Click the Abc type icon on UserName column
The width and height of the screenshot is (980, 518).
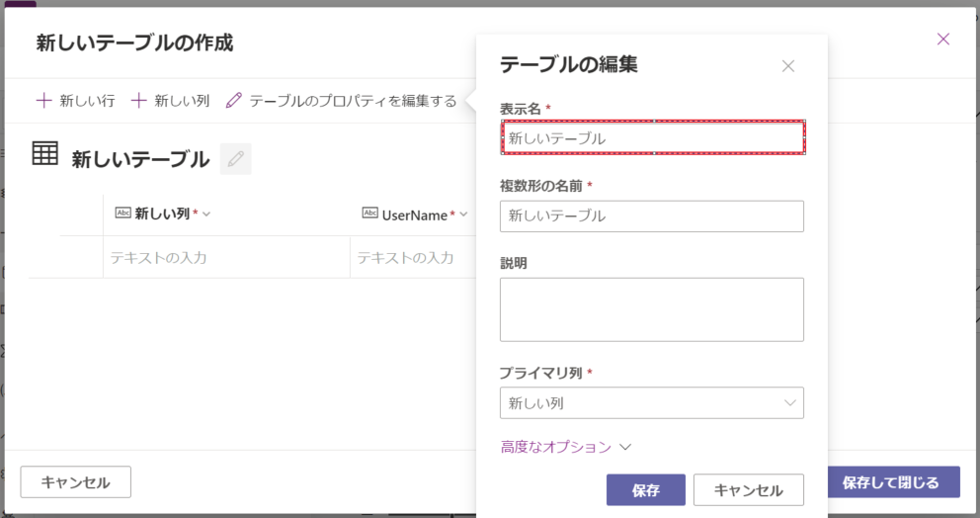click(370, 214)
